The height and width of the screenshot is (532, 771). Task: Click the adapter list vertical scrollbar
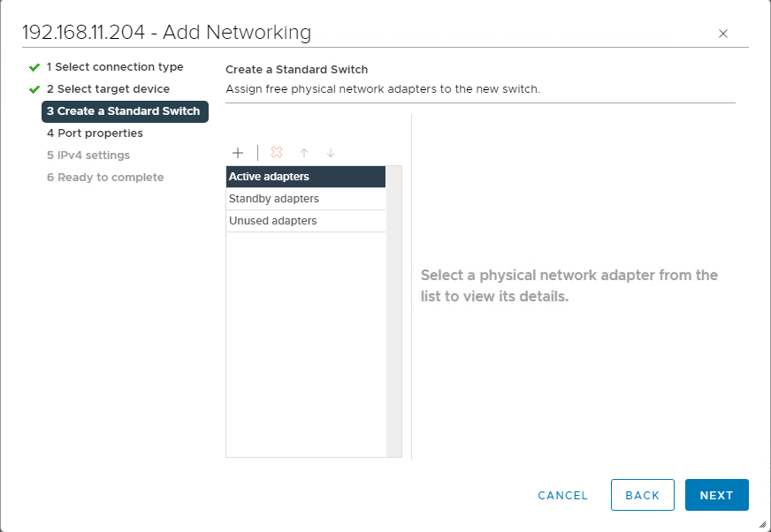click(394, 311)
